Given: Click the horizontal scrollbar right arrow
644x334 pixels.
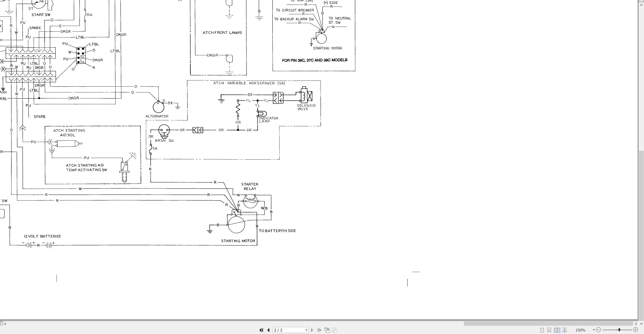Looking at the screenshot, I should point(636,324).
